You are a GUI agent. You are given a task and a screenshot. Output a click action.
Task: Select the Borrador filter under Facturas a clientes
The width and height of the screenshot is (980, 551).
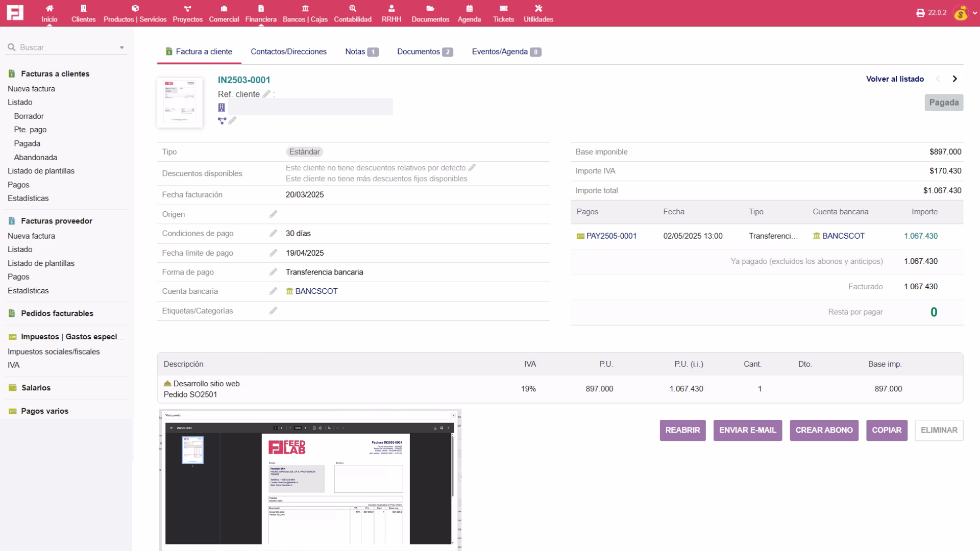[29, 116]
